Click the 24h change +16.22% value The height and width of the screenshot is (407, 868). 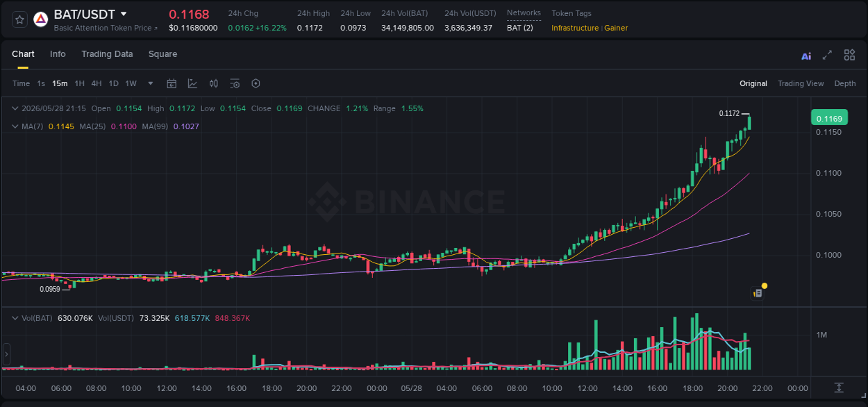pyautogui.click(x=271, y=28)
